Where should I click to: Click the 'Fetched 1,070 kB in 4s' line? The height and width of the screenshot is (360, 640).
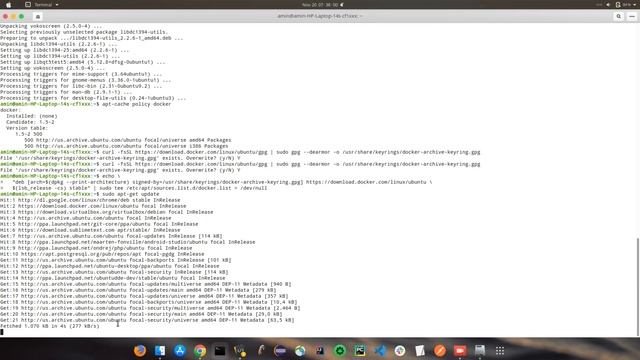[x=49, y=326]
